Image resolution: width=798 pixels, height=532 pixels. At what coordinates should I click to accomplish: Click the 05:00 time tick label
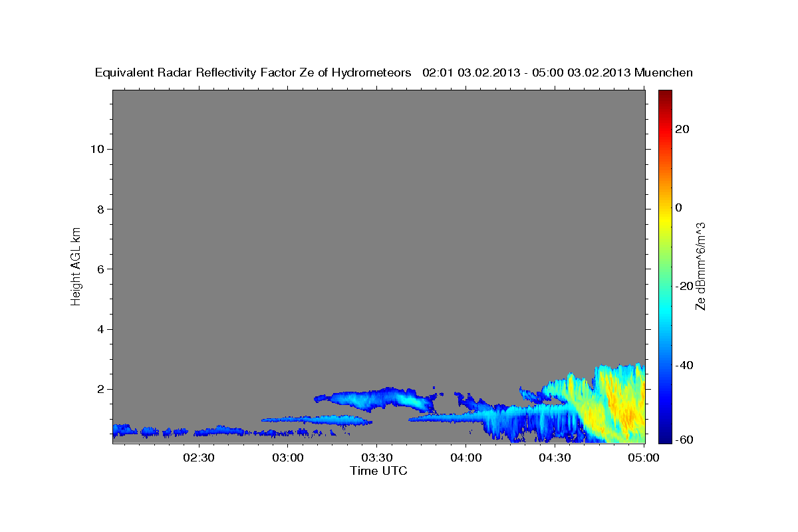coord(644,458)
